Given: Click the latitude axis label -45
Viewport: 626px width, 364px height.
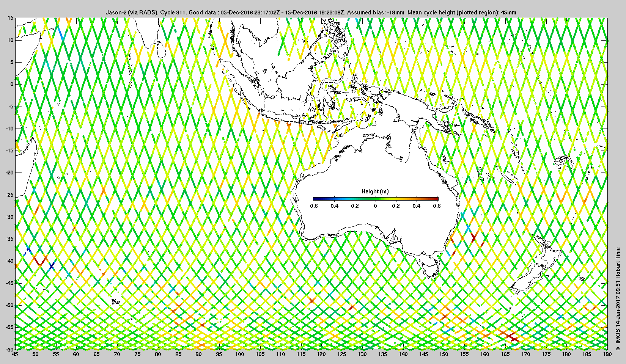Looking at the screenshot, I should [x=9, y=283].
